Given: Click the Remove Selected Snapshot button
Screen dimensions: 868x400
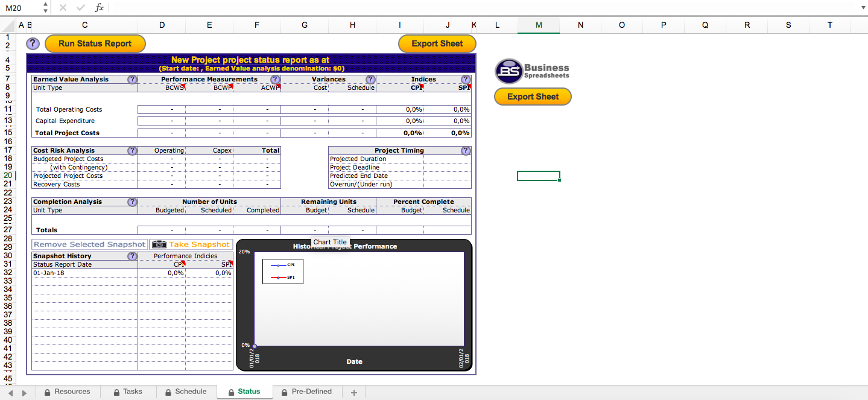Looking at the screenshot, I should [89, 244].
